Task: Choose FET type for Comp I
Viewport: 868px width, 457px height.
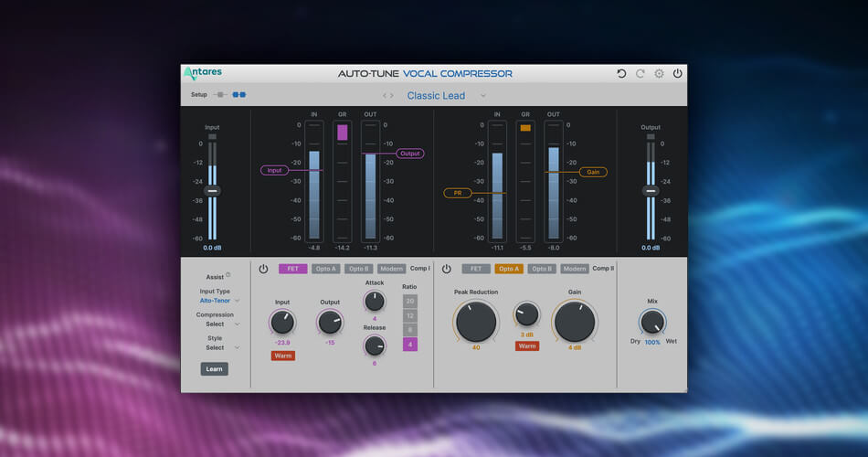Action: pos(293,269)
